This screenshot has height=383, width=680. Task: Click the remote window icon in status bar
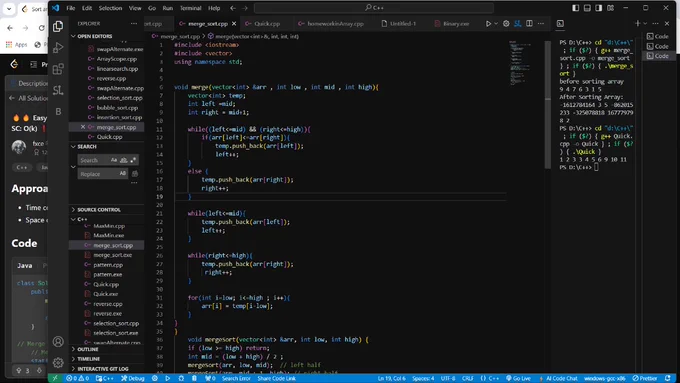pos(55,378)
